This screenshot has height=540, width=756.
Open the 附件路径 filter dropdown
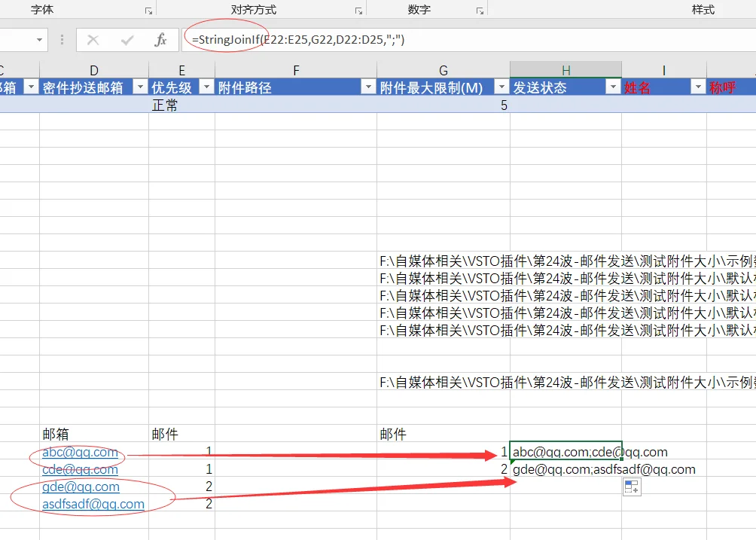point(368,87)
